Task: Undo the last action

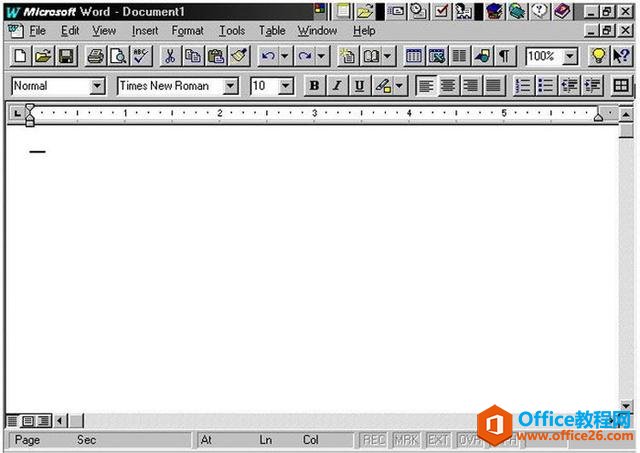Action: 268,56
